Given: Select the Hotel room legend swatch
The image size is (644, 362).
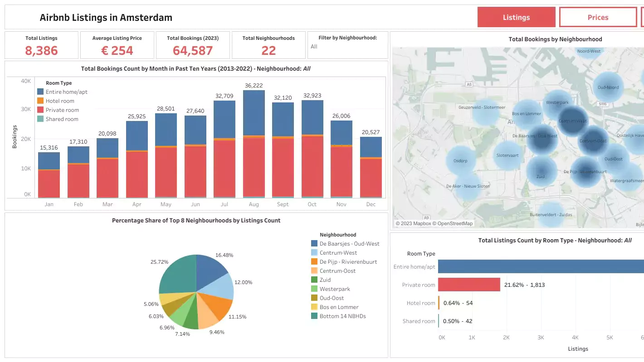Looking at the screenshot, I should coord(40,101).
